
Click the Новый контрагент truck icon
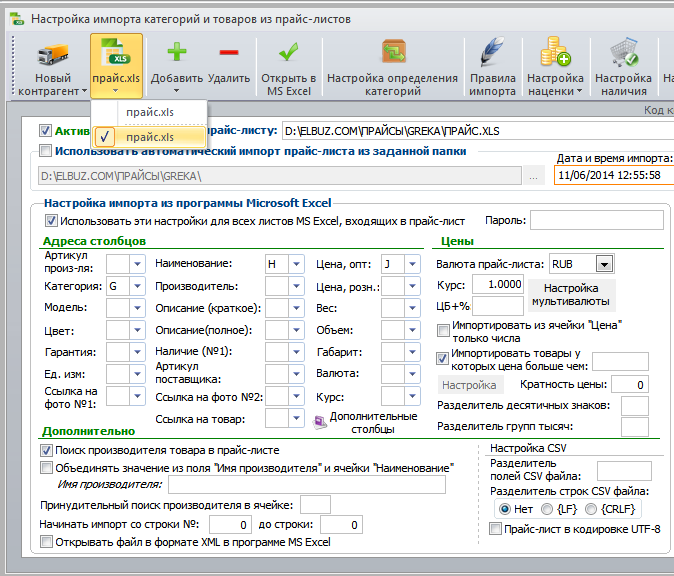coord(53,55)
